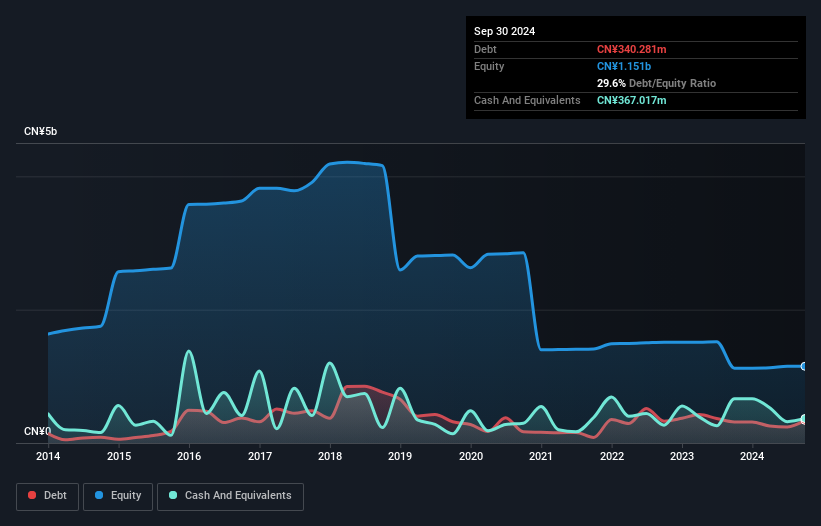Click the red Debt legend dot
Image resolution: width=821 pixels, height=526 pixels.
(32, 495)
